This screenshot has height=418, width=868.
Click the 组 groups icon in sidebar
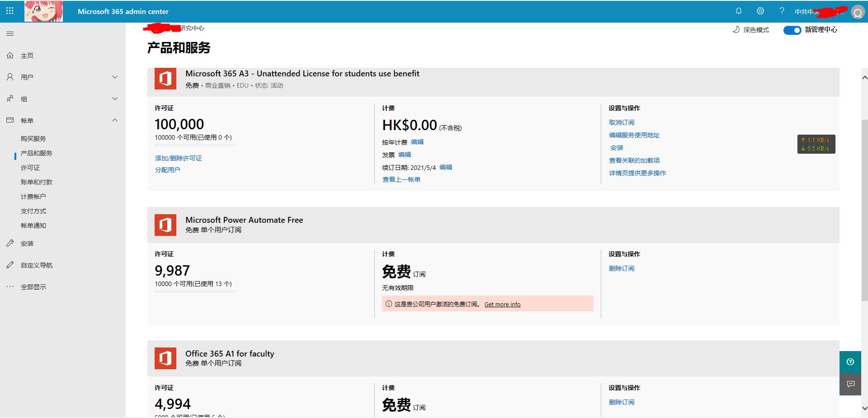(10, 99)
